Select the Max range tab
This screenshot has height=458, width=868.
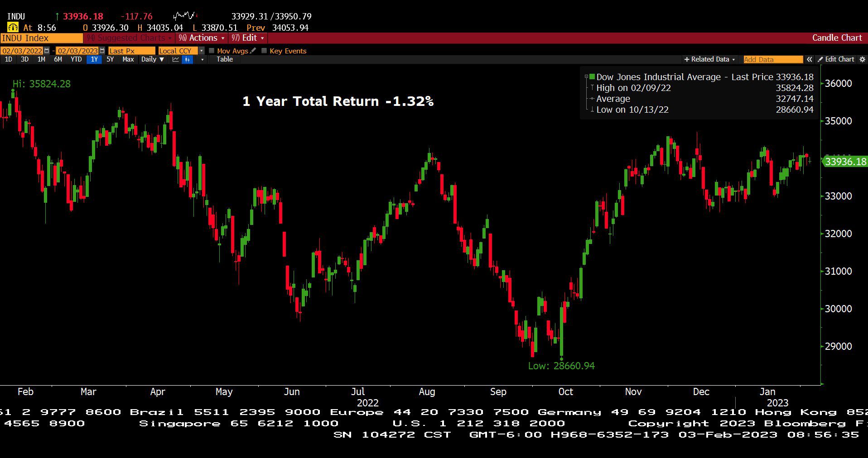(128, 59)
